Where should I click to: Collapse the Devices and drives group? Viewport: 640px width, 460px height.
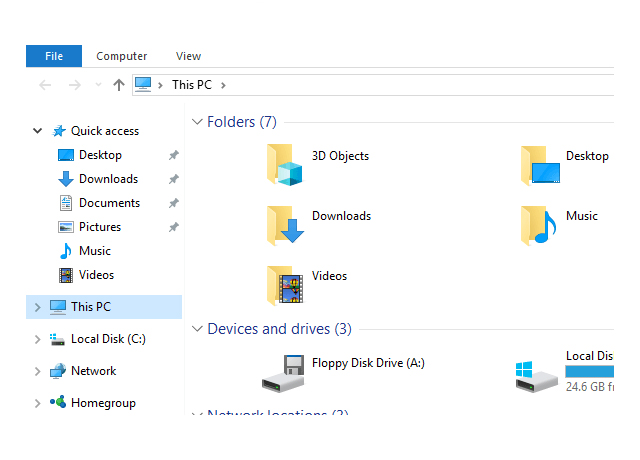197,329
